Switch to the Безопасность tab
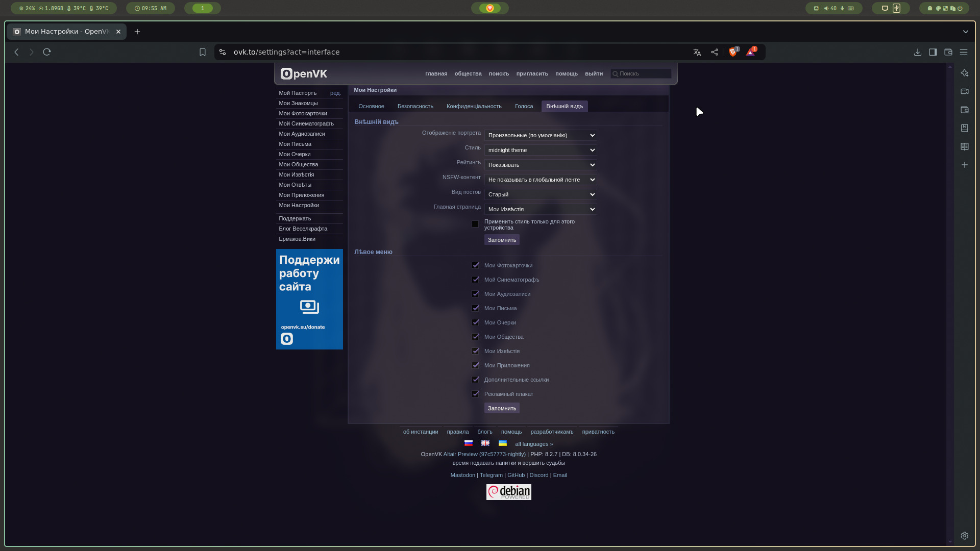Image resolution: width=980 pixels, height=551 pixels. click(415, 106)
